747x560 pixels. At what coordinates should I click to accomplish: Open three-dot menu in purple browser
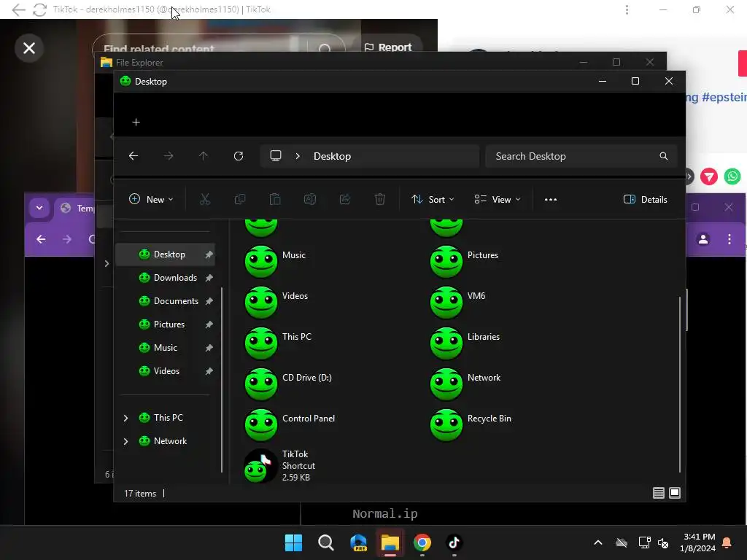[x=729, y=239]
